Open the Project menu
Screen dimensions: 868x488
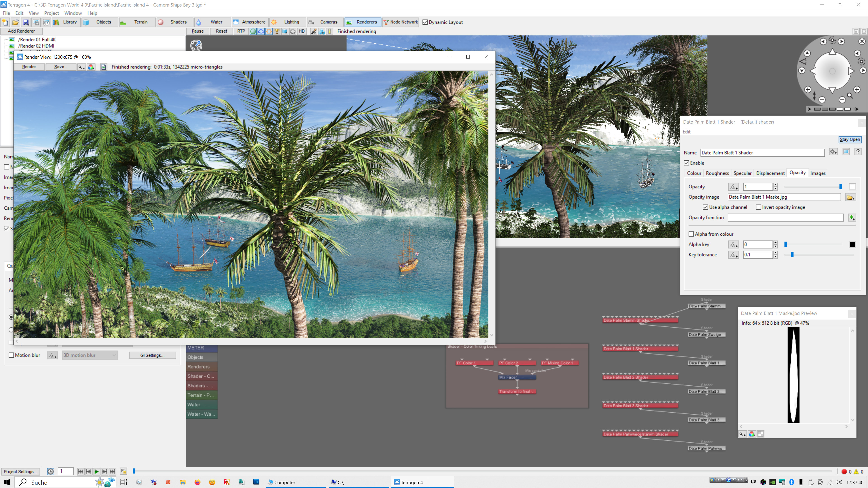pos(51,13)
